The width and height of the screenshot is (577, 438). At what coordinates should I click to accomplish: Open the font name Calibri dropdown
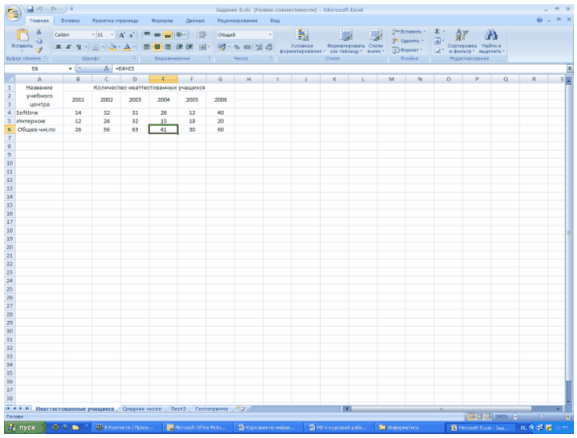pyautogui.click(x=93, y=35)
